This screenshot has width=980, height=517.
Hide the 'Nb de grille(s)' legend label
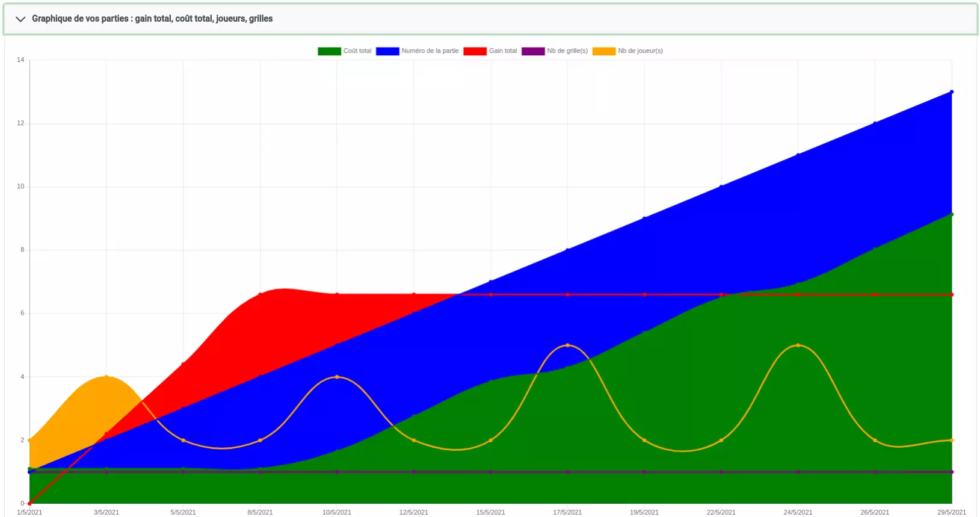[567, 51]
